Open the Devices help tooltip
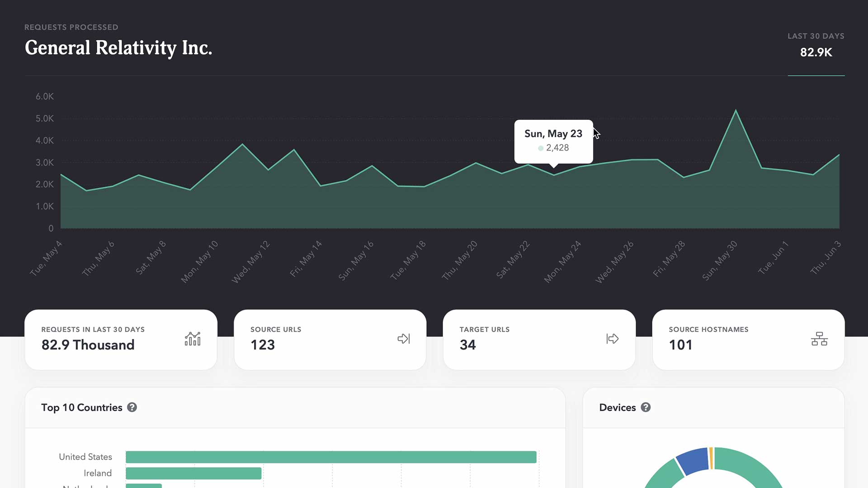868x488 pixels. coord(646,407)
